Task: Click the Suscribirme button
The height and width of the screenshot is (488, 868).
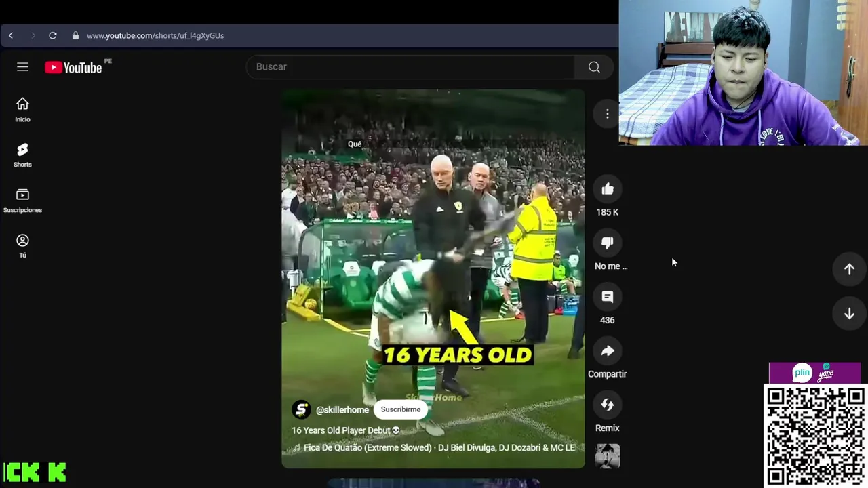Action: [x=401, y=409]
